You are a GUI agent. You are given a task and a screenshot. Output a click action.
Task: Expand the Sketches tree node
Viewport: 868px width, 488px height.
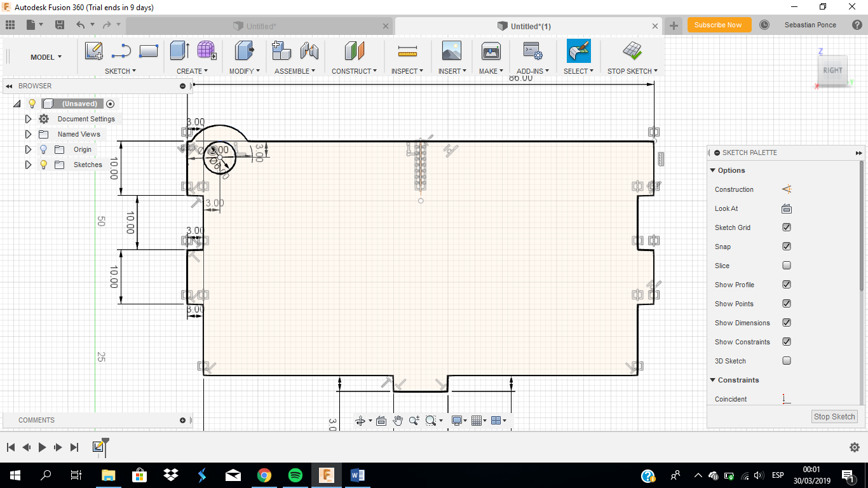[x=28, y=165]
